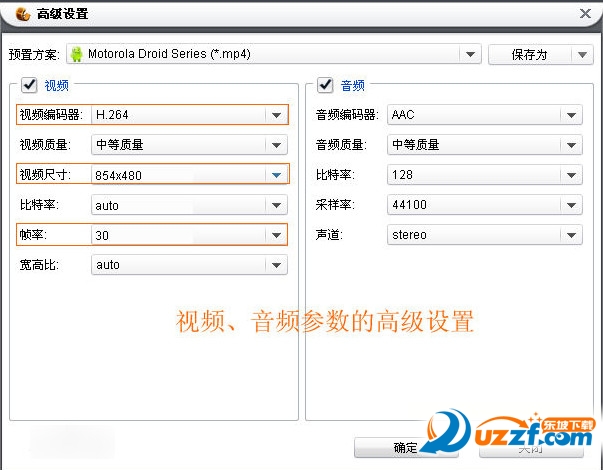Toggle the 音频 checkbox
The image size is (603, 470).
point(324,86)
